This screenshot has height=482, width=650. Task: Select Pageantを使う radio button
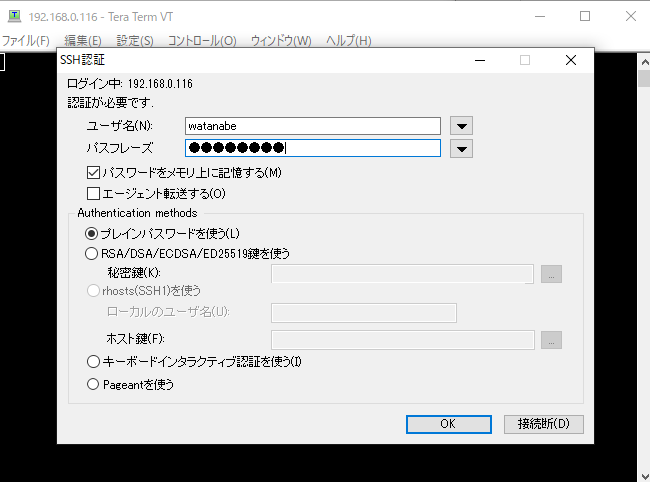pyautogui.click(x=94, y=383)
